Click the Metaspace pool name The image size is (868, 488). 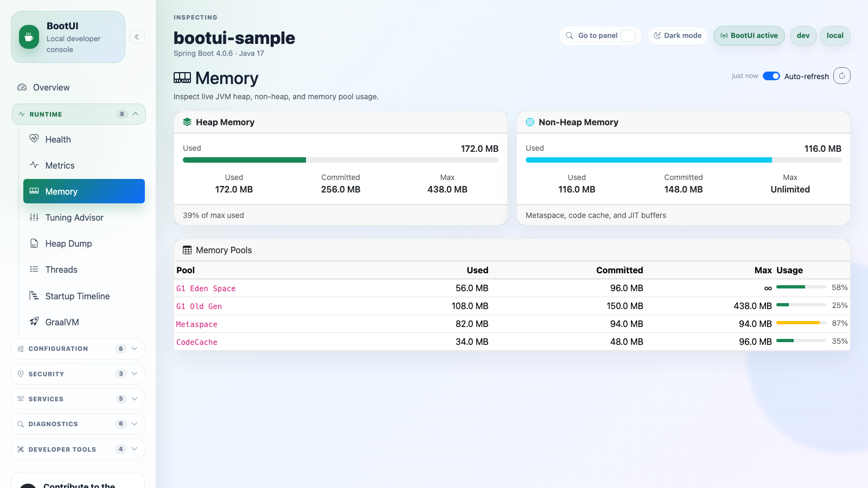pyautogui.click(x=197, y=324)
